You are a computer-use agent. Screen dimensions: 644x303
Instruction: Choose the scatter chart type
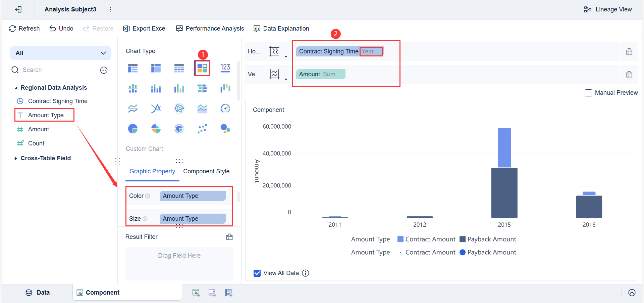click(x=202, y=129)
